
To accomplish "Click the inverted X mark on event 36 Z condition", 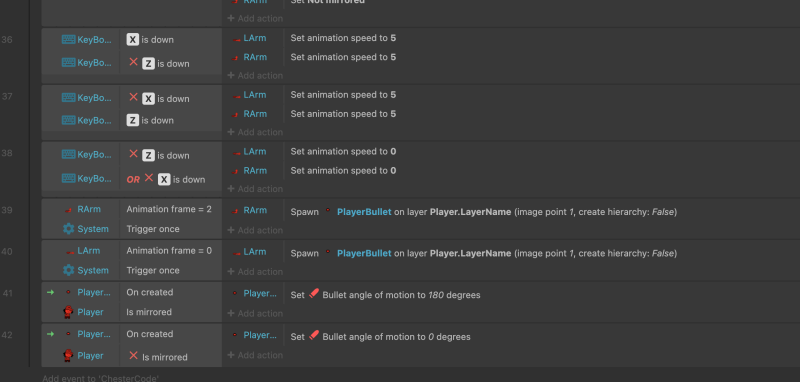I will click(133, 62).
